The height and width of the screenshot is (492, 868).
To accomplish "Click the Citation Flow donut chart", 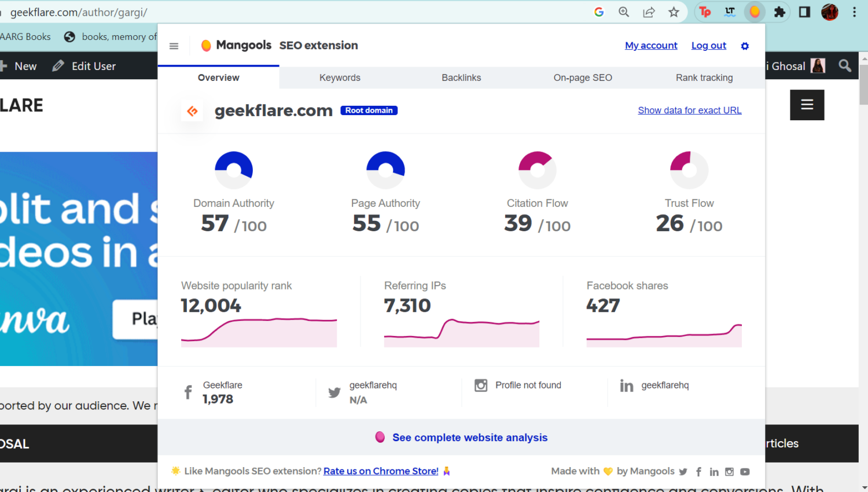I will [537, 170].
